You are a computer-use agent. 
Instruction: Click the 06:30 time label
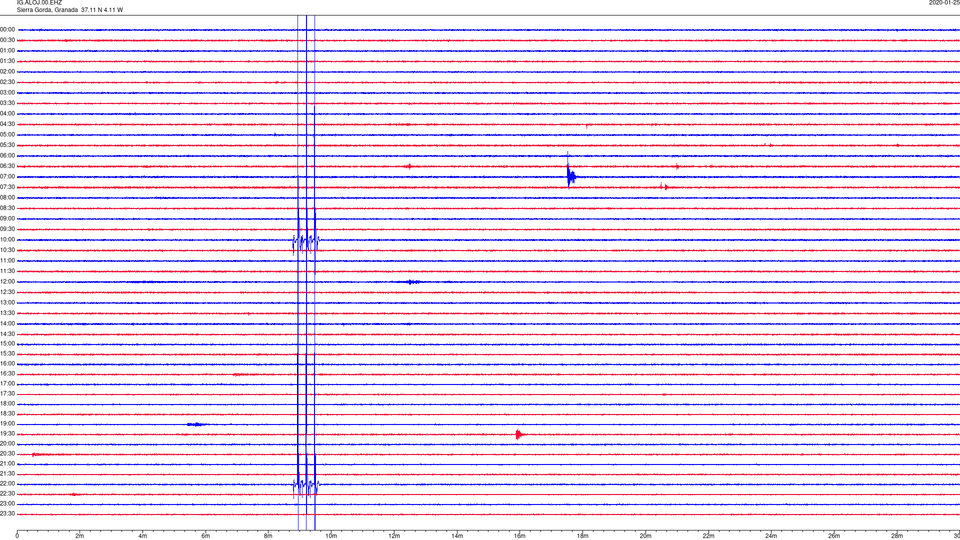click(7, 167)
